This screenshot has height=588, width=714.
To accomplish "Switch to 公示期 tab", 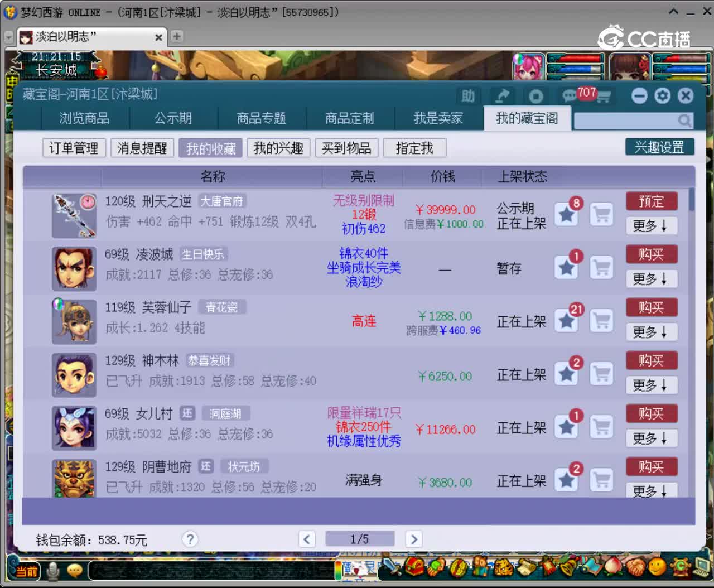I will tap(173, 118).
